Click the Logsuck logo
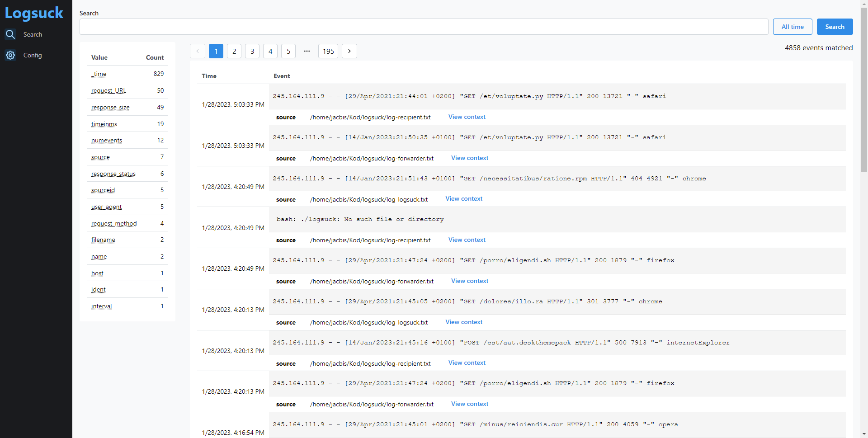Viewport: 868px width, 438px height. point(34,13)
